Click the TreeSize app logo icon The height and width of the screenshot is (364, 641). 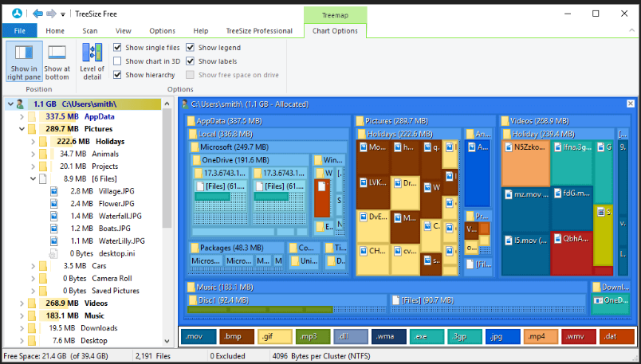18,14
